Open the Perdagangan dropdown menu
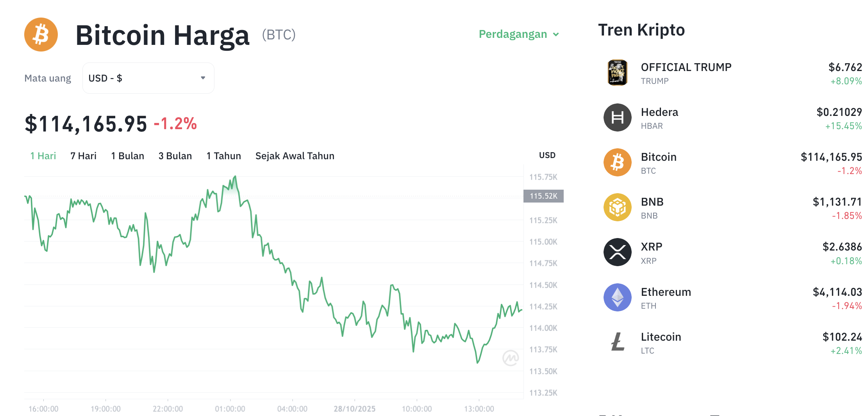Image resolution: width=868 pixels, height=416 pixels. click(518, 34)
